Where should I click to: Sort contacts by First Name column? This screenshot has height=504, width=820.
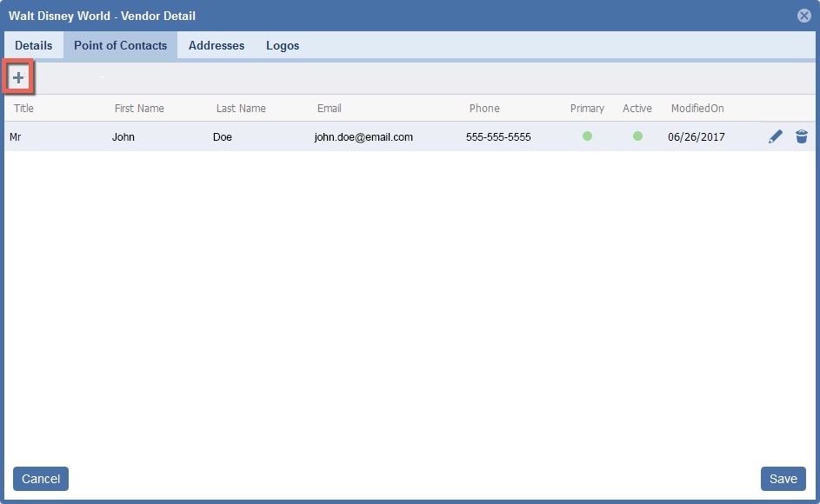point(139,109)
